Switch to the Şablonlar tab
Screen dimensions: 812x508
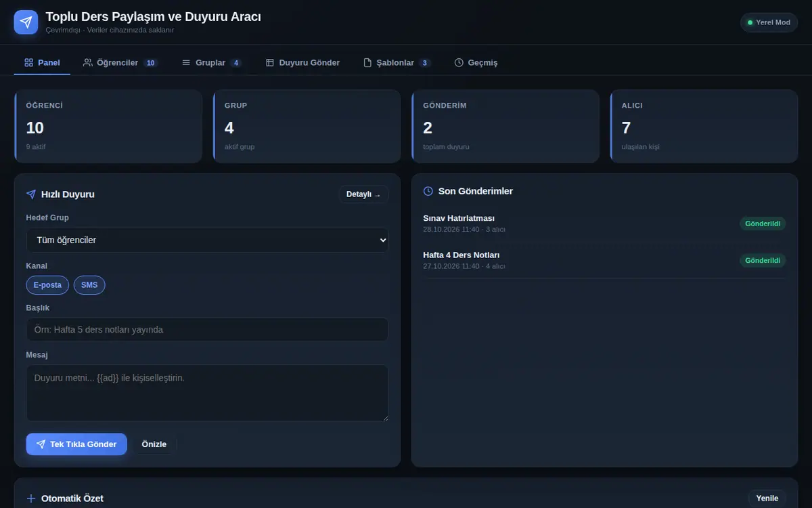[397, 62]
